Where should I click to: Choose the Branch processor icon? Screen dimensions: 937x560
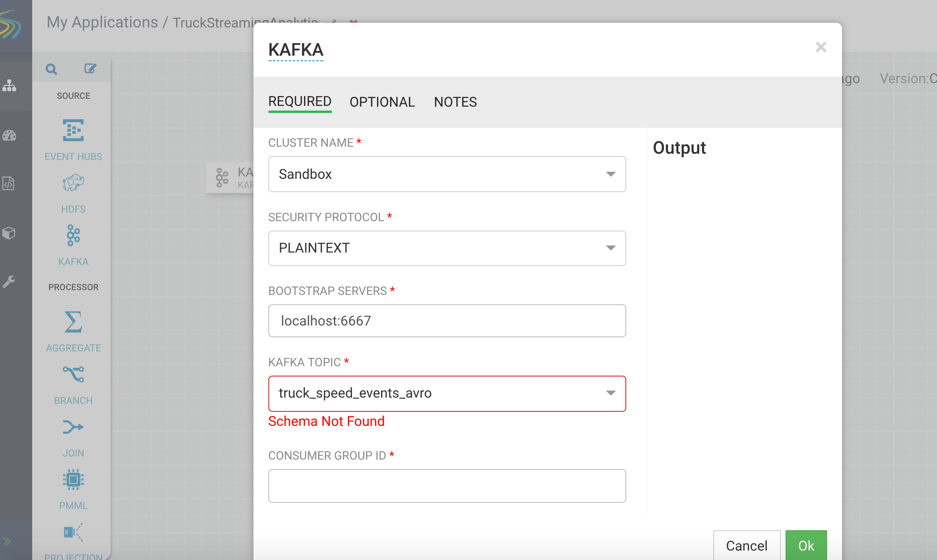tap(73, 374)
